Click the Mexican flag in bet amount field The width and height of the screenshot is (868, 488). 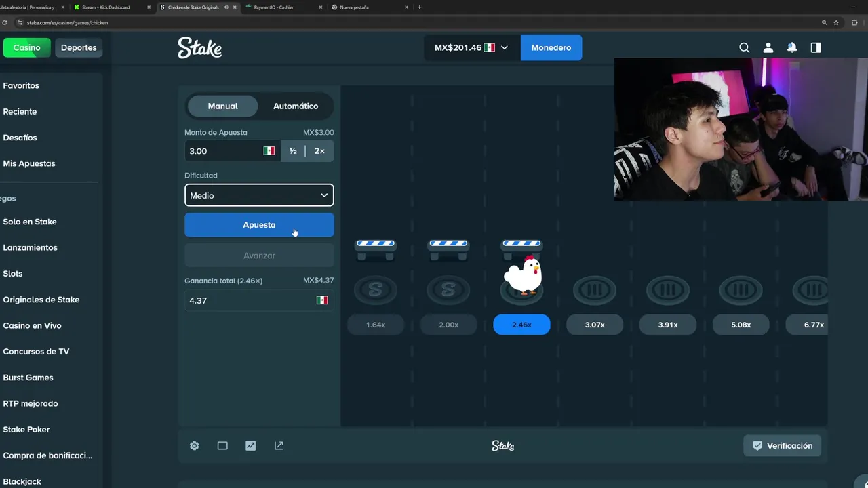[269, 151]
